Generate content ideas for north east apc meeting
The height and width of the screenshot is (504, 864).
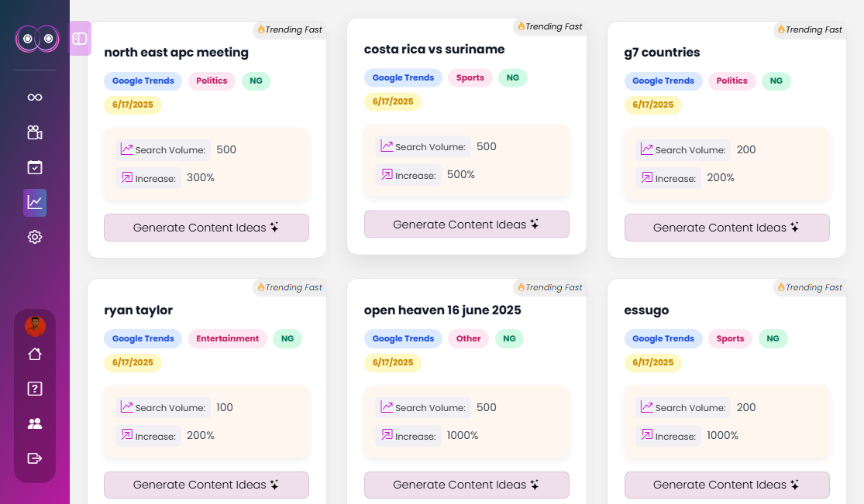[x=206, y=228]
